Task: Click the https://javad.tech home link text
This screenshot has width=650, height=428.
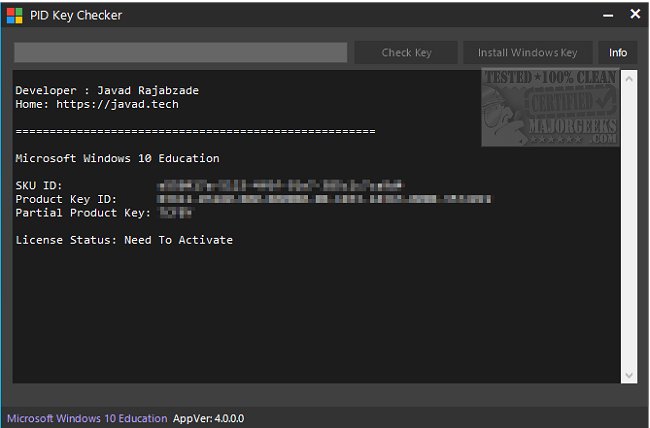Action: pyautogui.click(x=117, y=104)
